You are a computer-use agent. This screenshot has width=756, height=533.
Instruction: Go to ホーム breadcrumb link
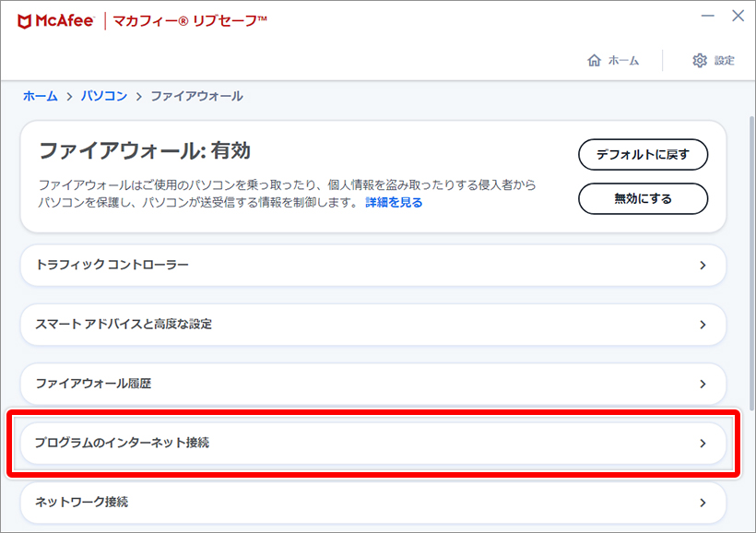(40, 96)
